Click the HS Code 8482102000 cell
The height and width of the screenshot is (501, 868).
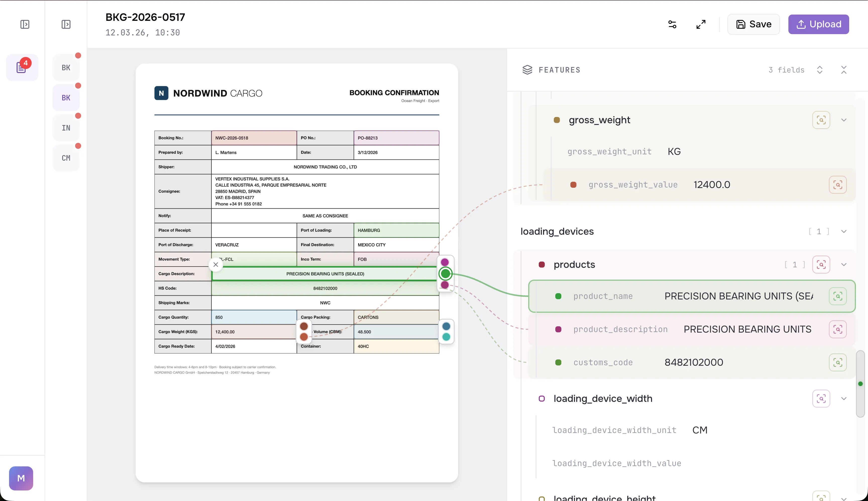[325, 288]
